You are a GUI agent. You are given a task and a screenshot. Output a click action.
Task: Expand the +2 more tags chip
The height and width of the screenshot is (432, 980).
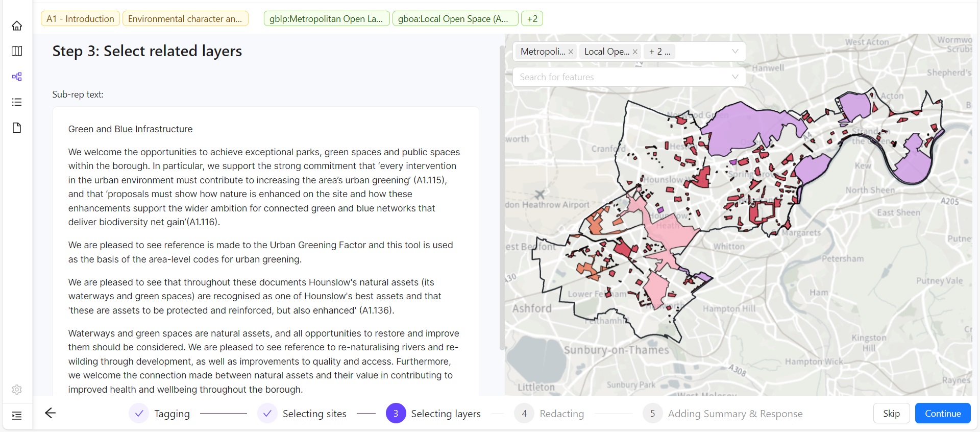532,19
